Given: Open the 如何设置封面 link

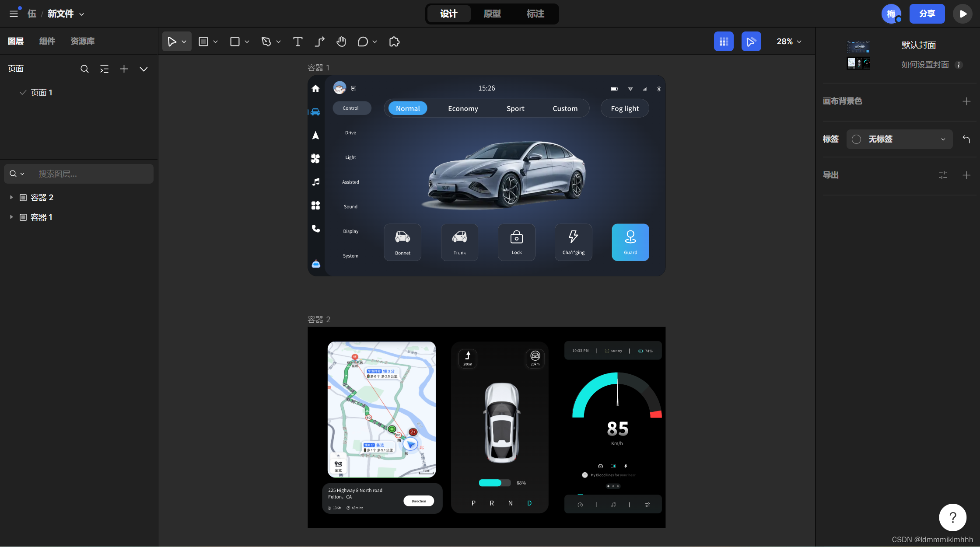Looking at the screenshot, I should coord(925,65).
